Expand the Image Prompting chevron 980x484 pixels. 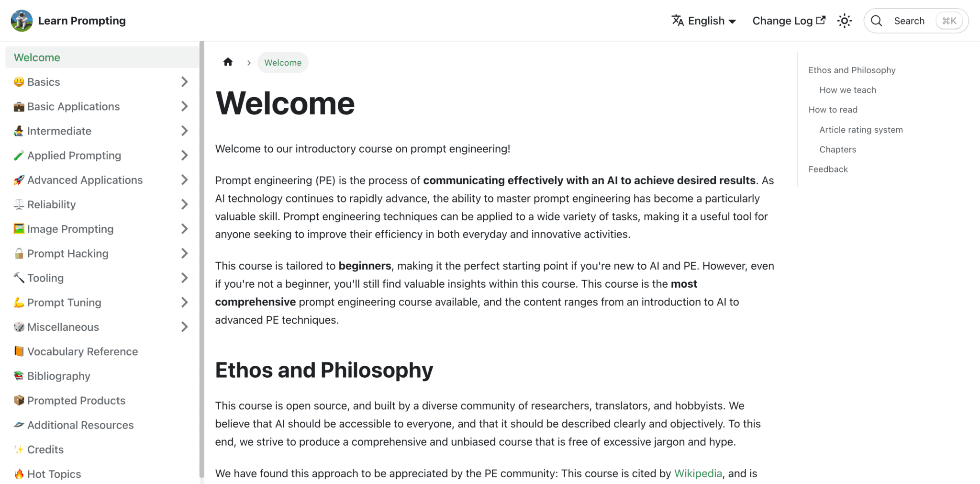click(x=184, y=229)
